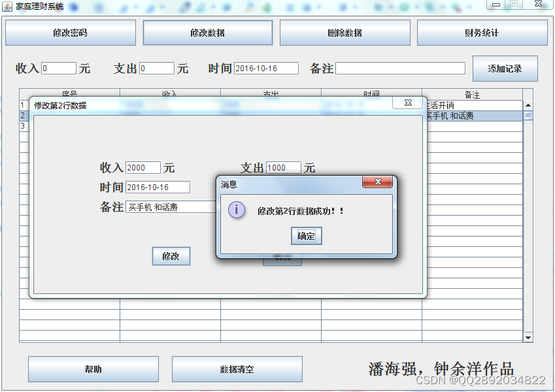Click the 删除数据 button

coord(344,32)
